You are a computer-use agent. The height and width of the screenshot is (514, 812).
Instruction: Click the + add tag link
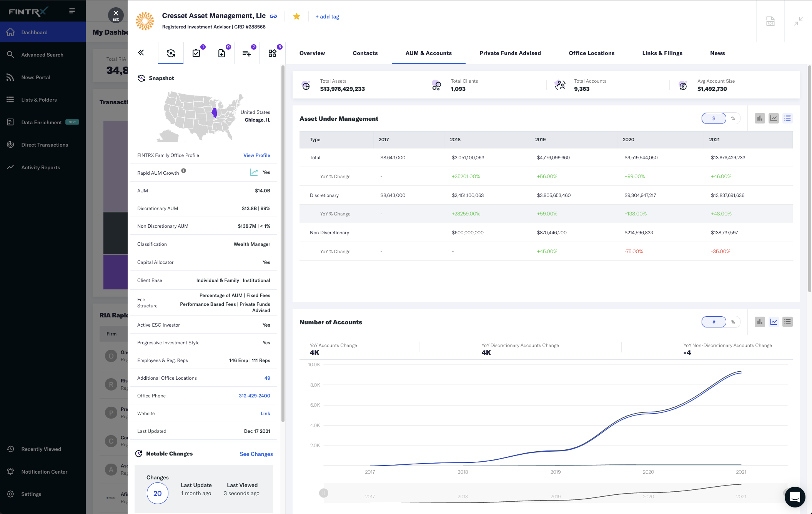pos(327,17)
